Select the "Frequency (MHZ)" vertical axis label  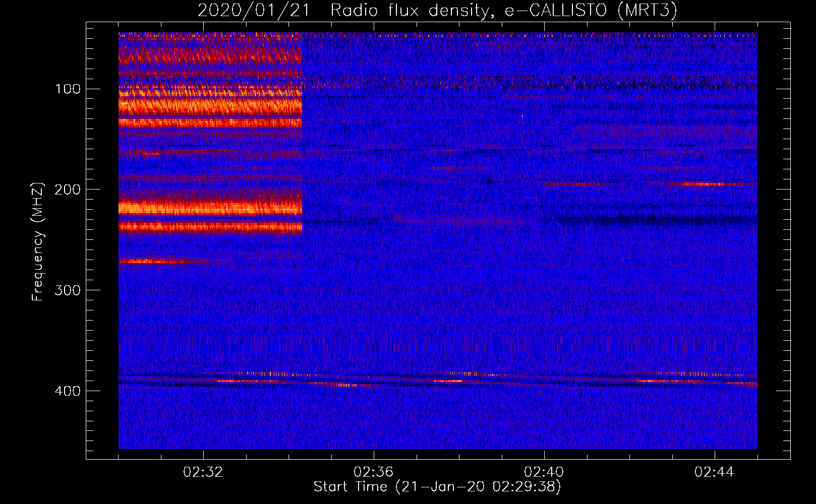click(38, 242)
